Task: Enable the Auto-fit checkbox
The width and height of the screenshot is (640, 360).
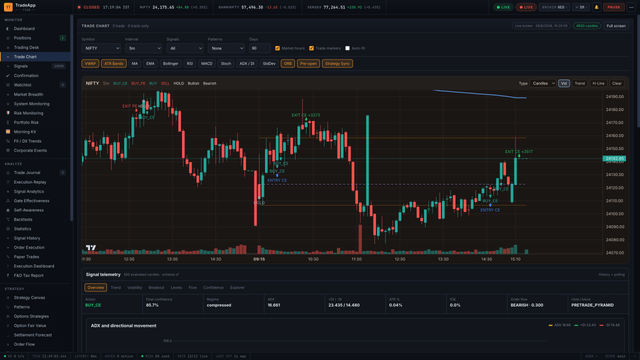Action: pyautogui.click(x=347, y=48)
